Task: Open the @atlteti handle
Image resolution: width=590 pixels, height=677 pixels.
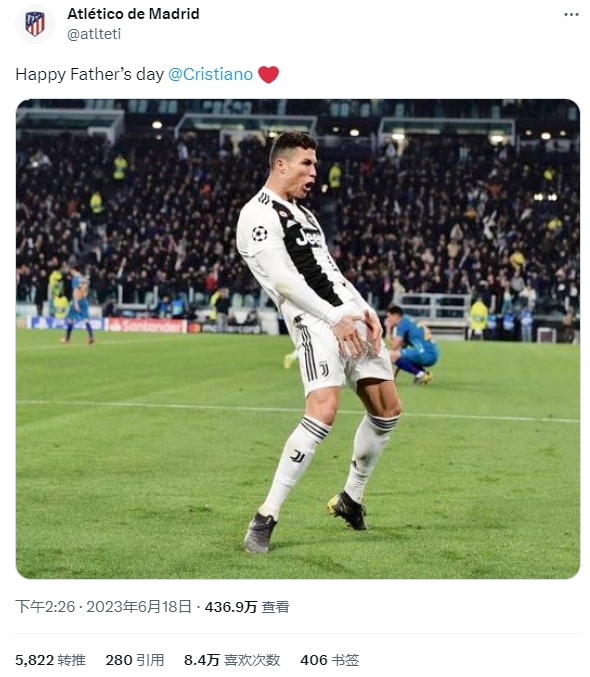Action: point(94,34)
